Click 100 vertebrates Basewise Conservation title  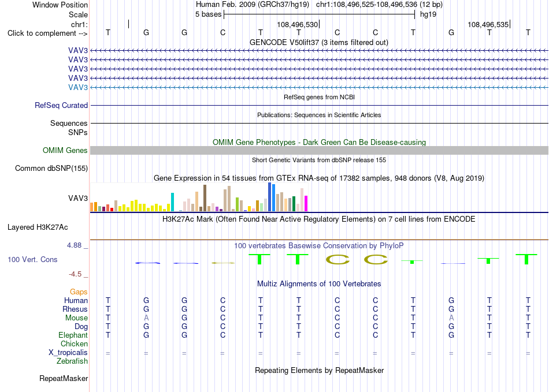pos(319,246)
